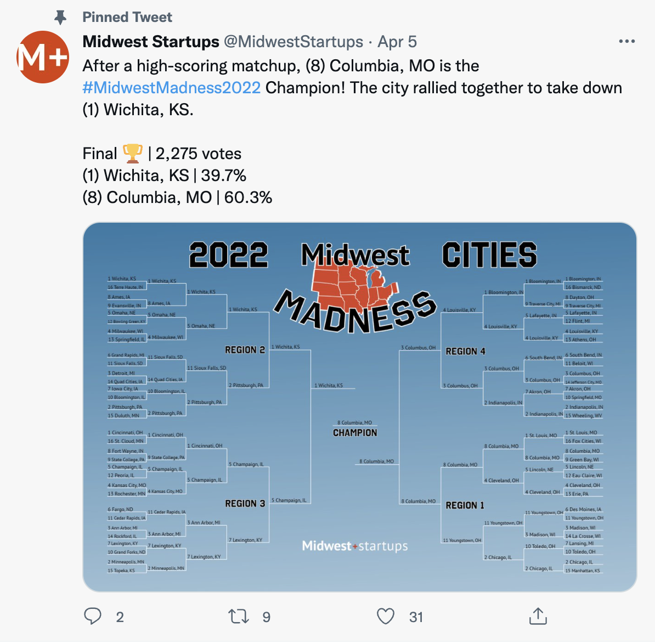This screenshot has height=644, width=655.
Task: Open the #MidwestMadness2022 hashtag
Action: click(x=171, y=87)
